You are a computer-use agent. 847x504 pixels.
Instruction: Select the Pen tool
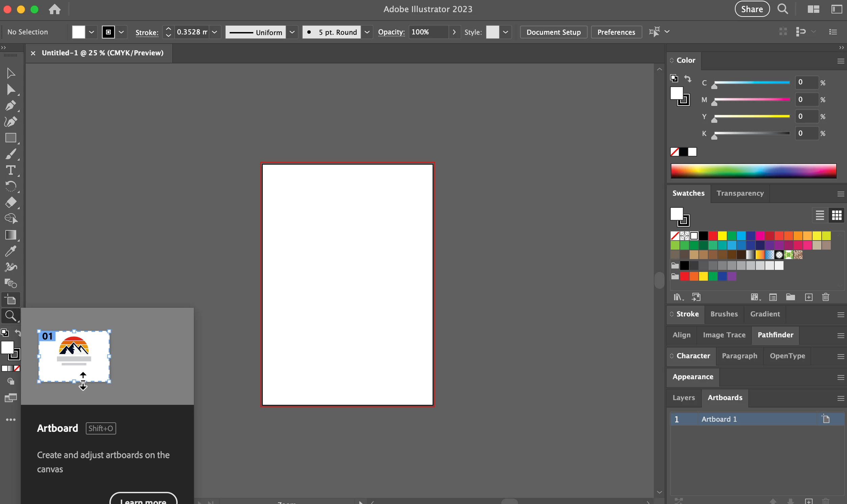click(10, 106)
